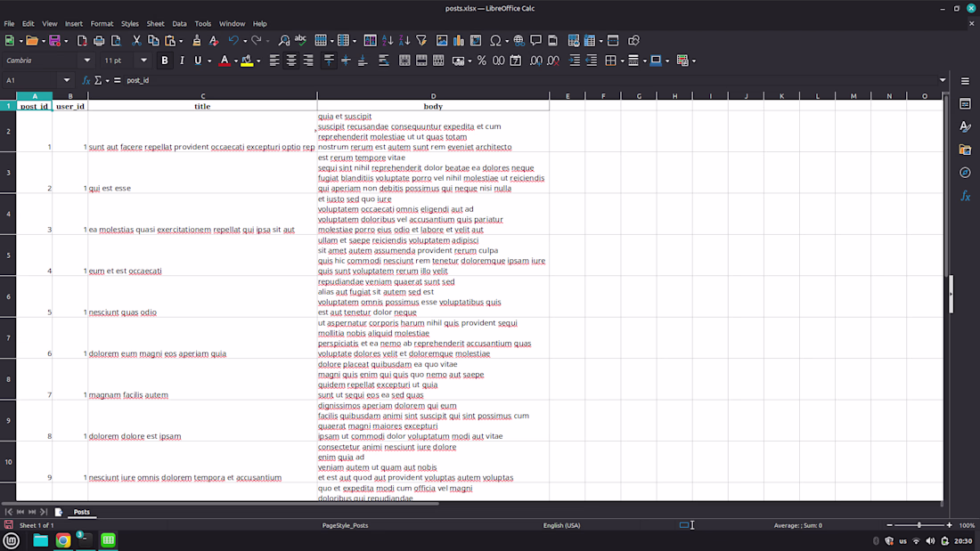Screen dimensions: 980x551
Task: Expand the Name Box dropdown
Action: (x=67, y=80)
